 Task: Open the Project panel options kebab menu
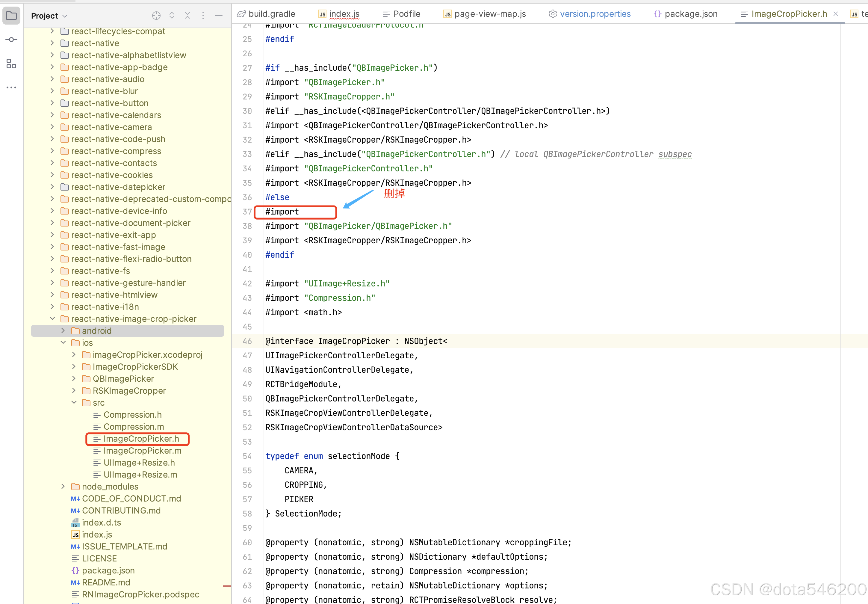[203, 16]
